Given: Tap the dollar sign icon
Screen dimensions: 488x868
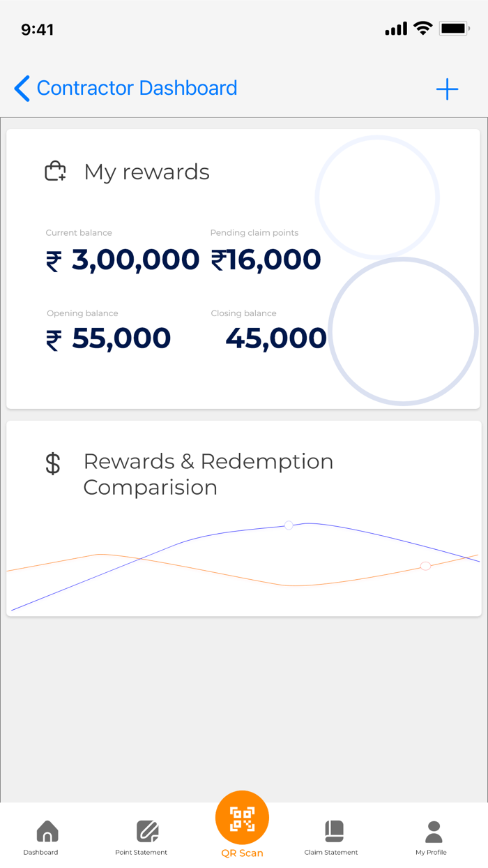Looking at the screenshot, I should coord(53,464).
